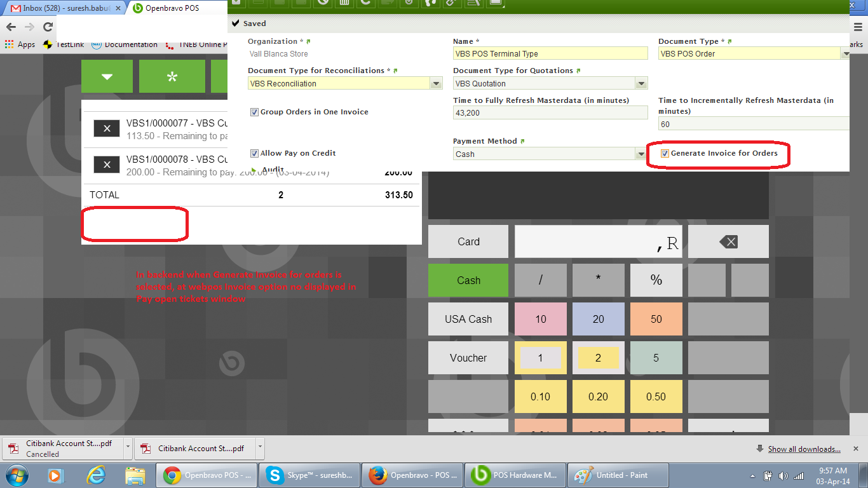Tap the 50 denomination key
868x488 pixels.
(x=656, y=319)
